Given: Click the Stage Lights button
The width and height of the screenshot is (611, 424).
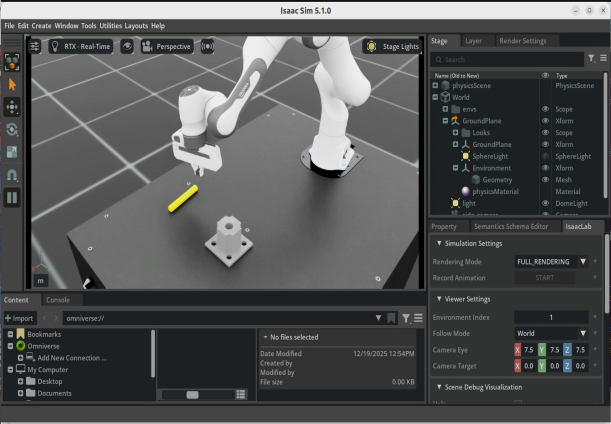Looking at the screenshot, I should (x=391, y=46).
